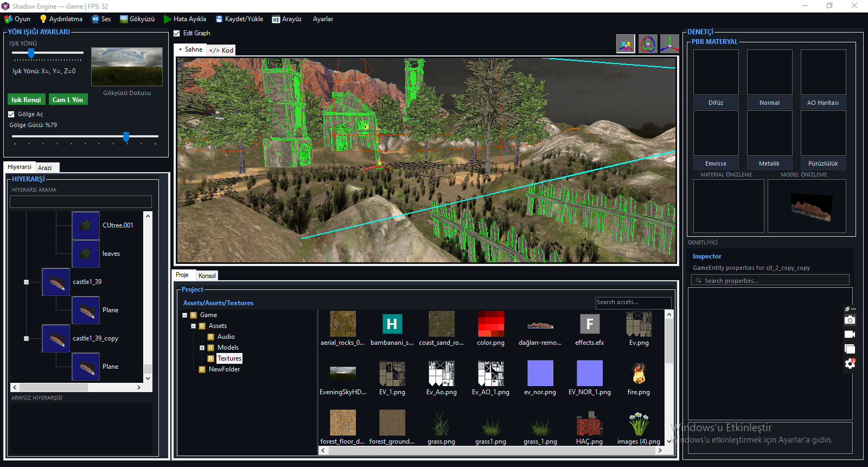Click the video record icon

coord(850,335)
